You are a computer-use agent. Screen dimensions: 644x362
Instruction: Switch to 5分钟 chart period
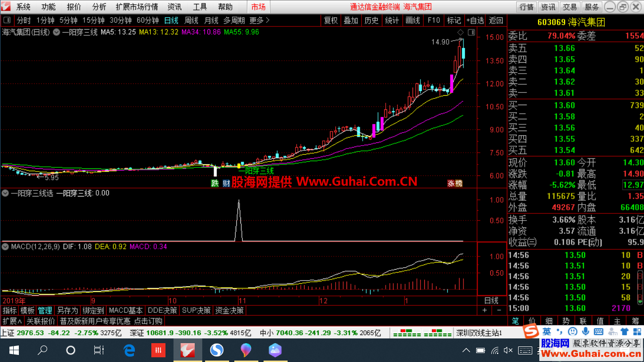pos(68,20)
